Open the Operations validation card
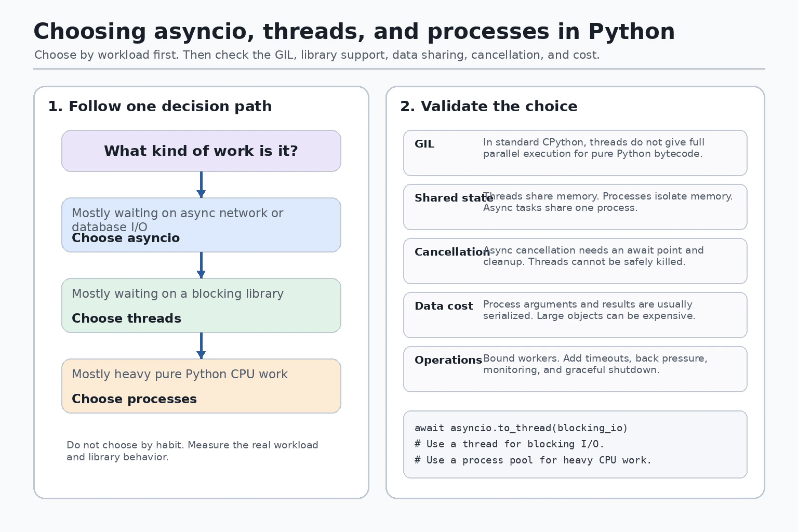Screen dimensions: 798x532 coord(575,369)
